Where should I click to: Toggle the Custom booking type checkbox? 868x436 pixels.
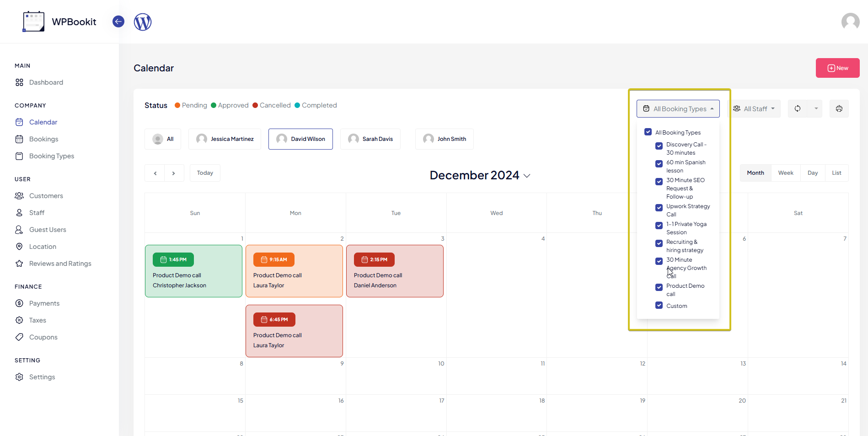(x=659, y=306)
